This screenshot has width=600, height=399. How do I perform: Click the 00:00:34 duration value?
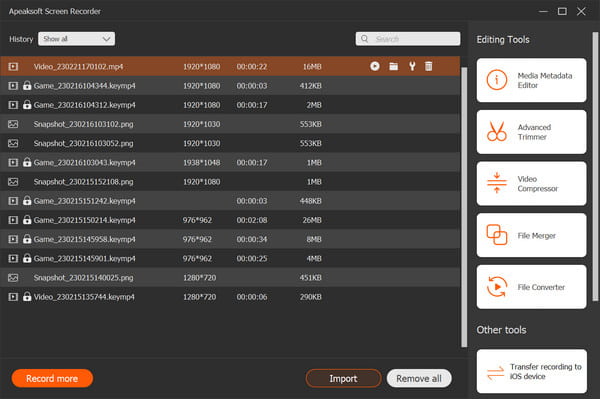pos(252,239)
